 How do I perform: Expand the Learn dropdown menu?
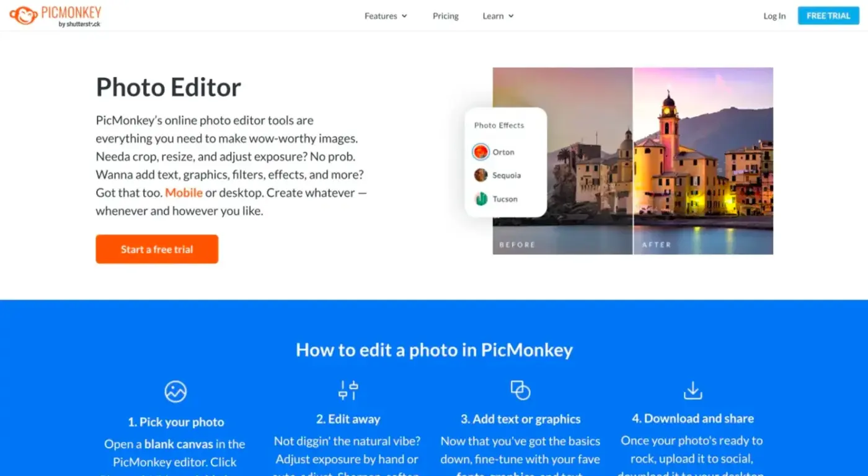(x=498, y=16)
